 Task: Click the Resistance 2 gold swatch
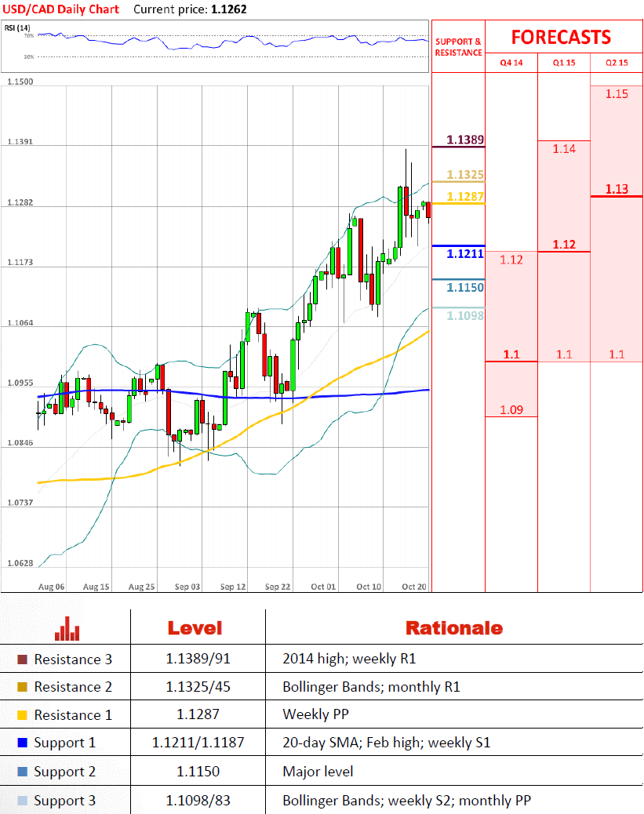pos(22,687)
